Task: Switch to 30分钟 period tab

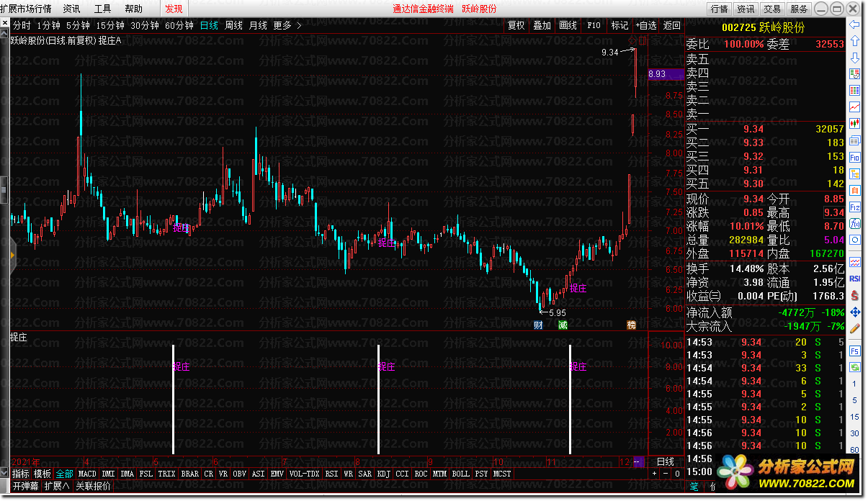Action: coord(145,25)
